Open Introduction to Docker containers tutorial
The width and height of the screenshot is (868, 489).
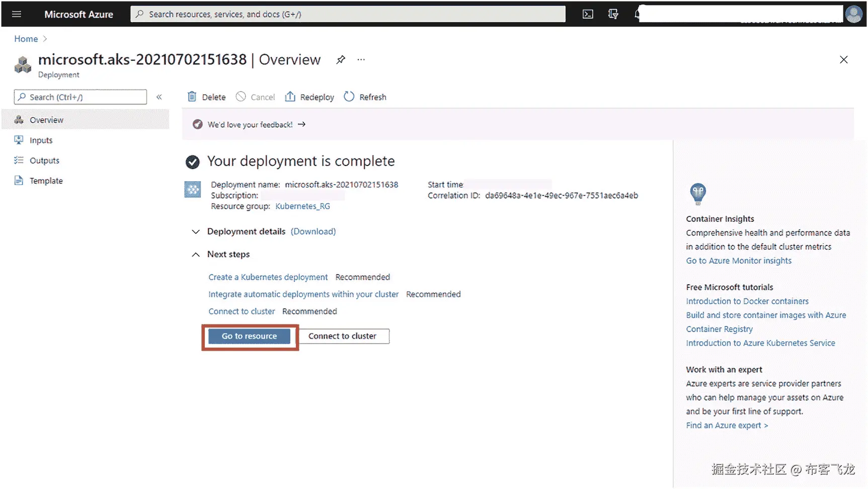(x=747, y=301)
